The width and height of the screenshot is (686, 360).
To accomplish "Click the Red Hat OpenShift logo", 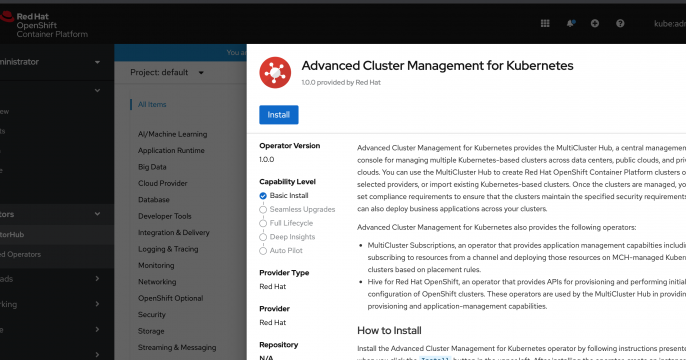I will [44, 25].
